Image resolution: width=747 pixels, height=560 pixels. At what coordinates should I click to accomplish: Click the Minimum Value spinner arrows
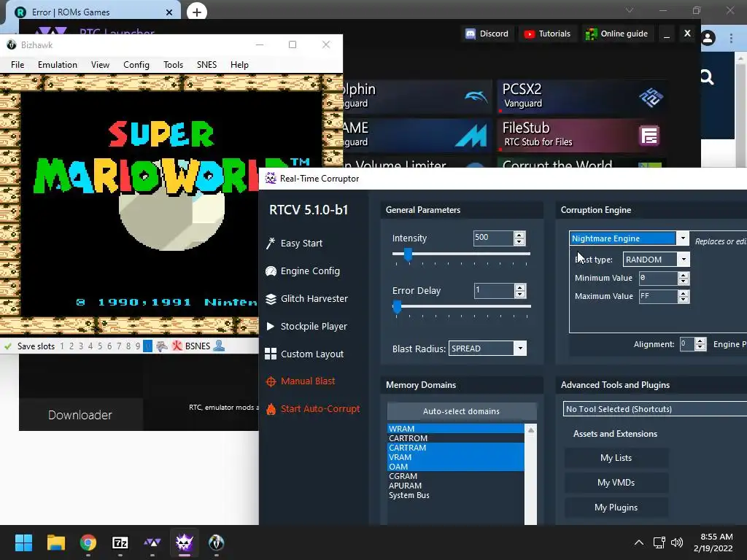pyautogui.click(x=683, y=278)
